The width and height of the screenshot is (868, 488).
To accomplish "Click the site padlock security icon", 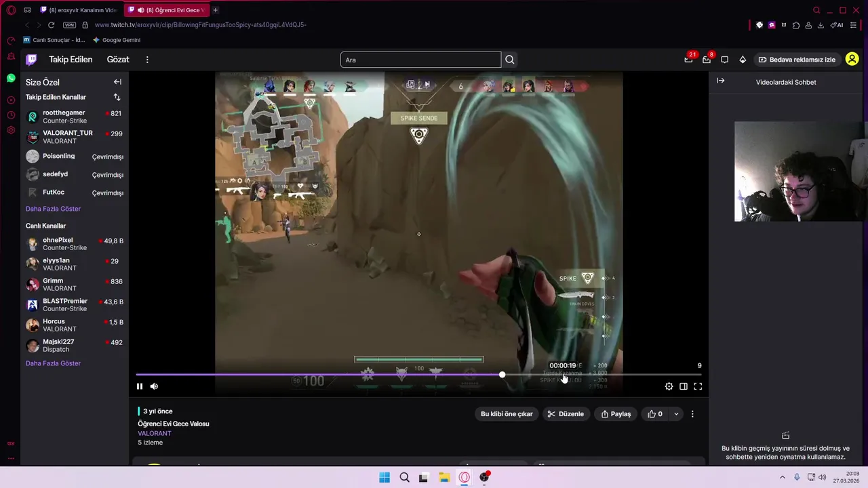I will point(85,25).
